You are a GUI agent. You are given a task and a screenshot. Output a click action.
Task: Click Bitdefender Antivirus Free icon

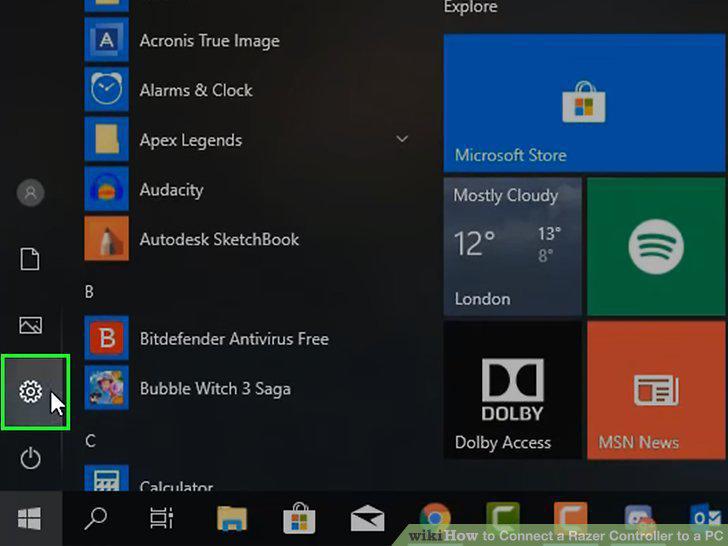(106, 338)
